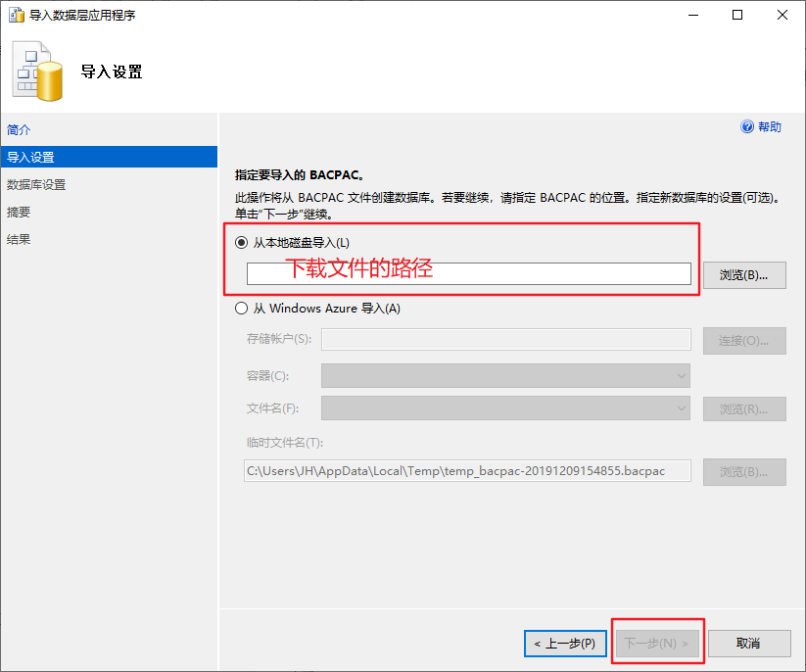
Task: Click the 下一步(N) button
Action: pyautogui.click(x=657, y=644)
